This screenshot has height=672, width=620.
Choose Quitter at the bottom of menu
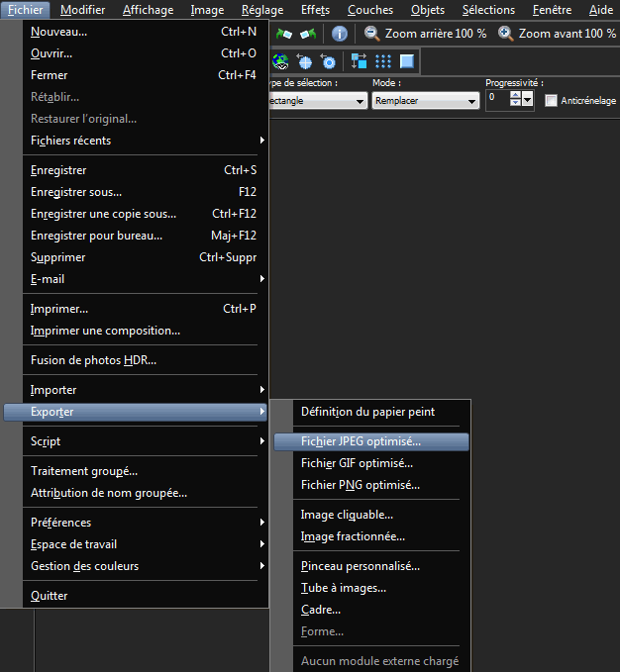[50, 596]
